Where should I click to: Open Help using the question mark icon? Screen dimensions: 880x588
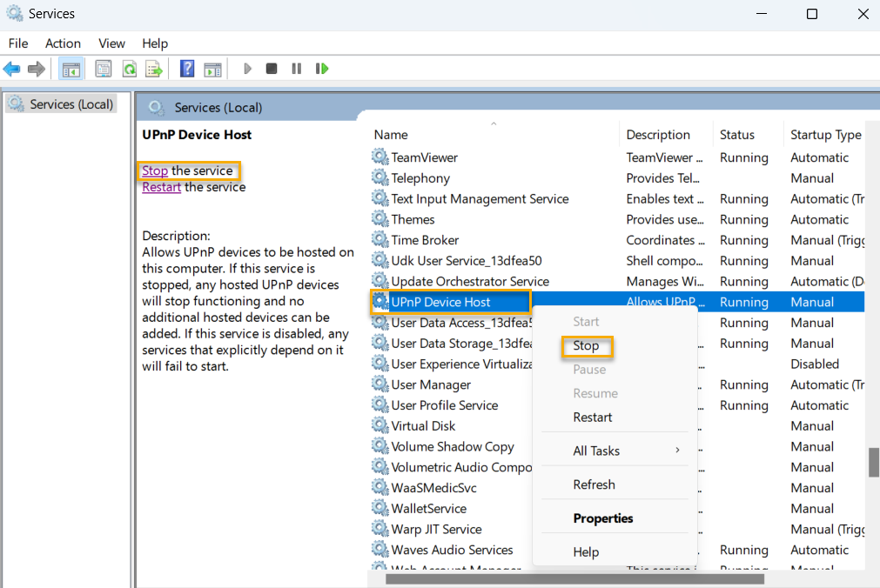pos(186,68)
